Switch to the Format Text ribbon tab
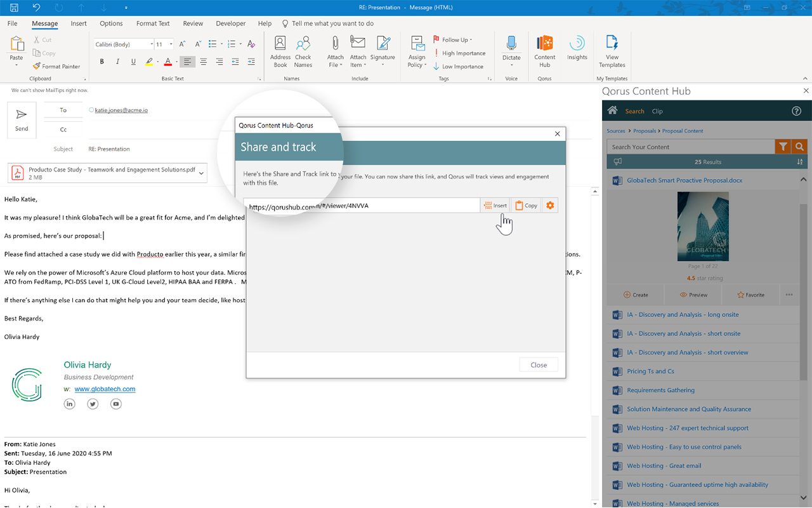Image resolution: width=812 pixels, height=508 pixels. [x=153, y=23]
